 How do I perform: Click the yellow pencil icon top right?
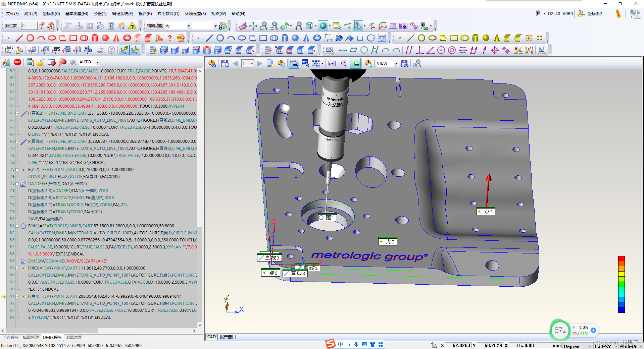coord(618,14)
